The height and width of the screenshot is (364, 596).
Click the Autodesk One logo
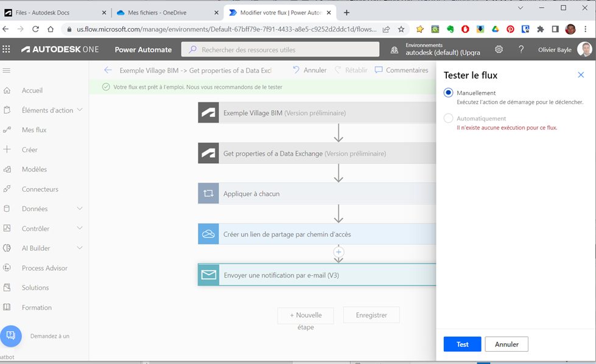[x=60, y=49]
